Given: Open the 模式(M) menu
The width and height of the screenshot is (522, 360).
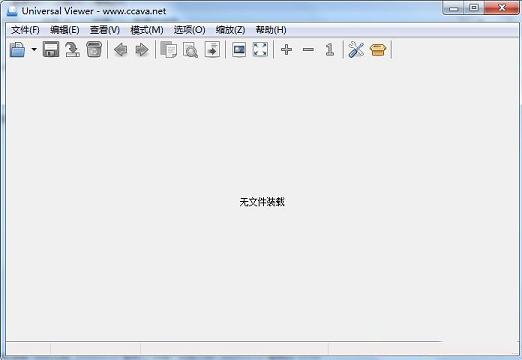Looking at the screenshot, I should pos(147,30).
